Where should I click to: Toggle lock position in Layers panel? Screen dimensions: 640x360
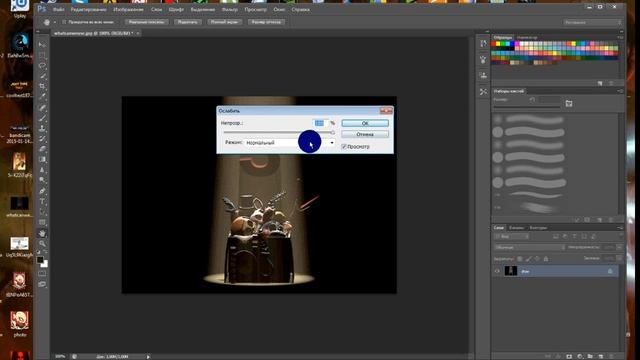tap(537, 259)
